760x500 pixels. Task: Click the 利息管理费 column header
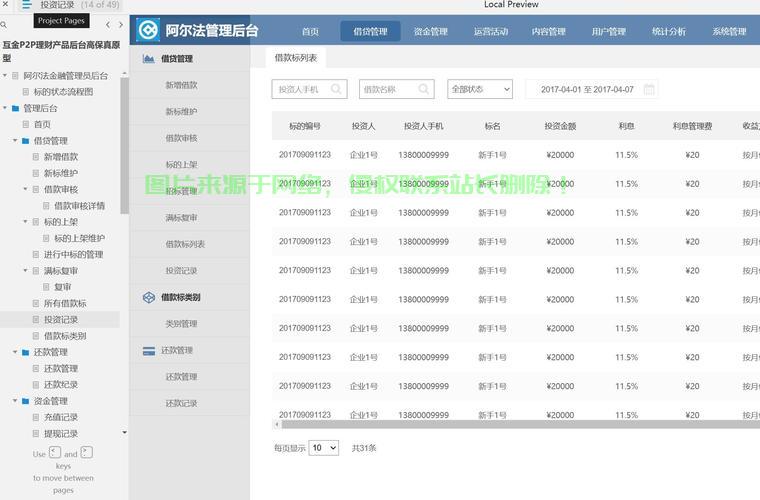[x=692, y=126]
